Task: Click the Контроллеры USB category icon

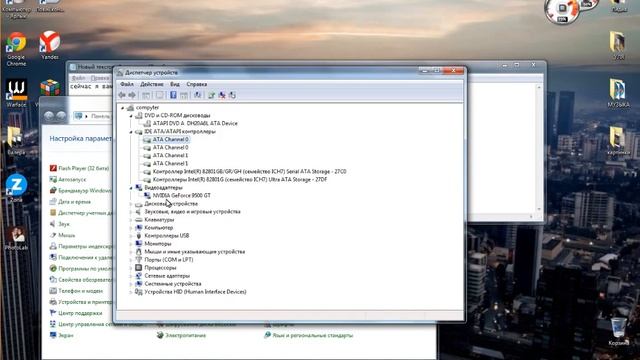Action: pyautogui.click(x=138, y=236)
